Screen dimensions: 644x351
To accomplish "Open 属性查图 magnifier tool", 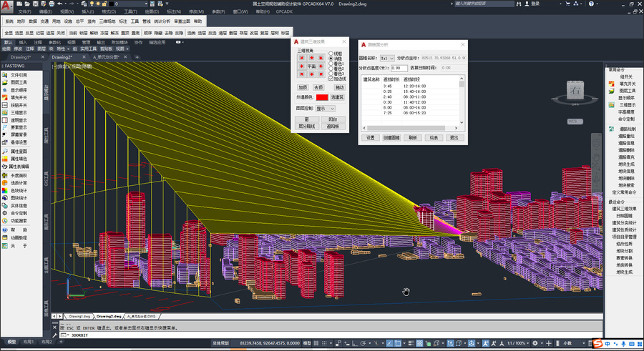I will 5,151.
